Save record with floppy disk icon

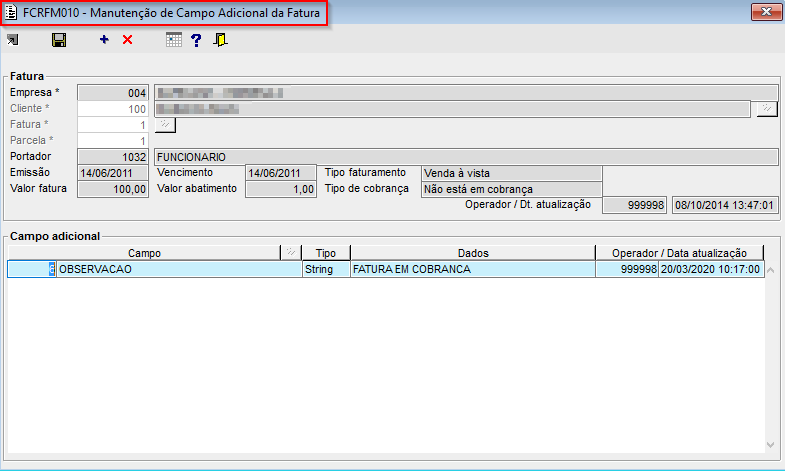59,40
